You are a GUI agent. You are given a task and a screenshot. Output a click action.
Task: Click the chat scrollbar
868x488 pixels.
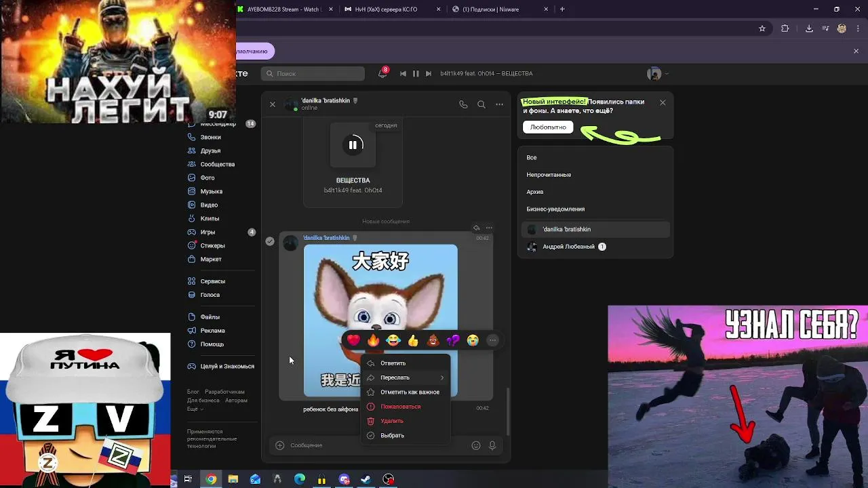508,411
